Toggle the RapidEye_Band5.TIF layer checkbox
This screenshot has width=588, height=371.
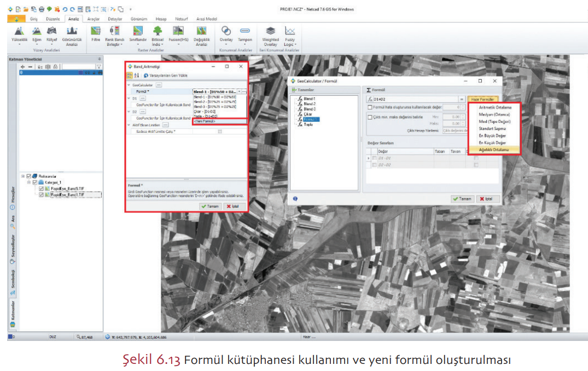41,189
